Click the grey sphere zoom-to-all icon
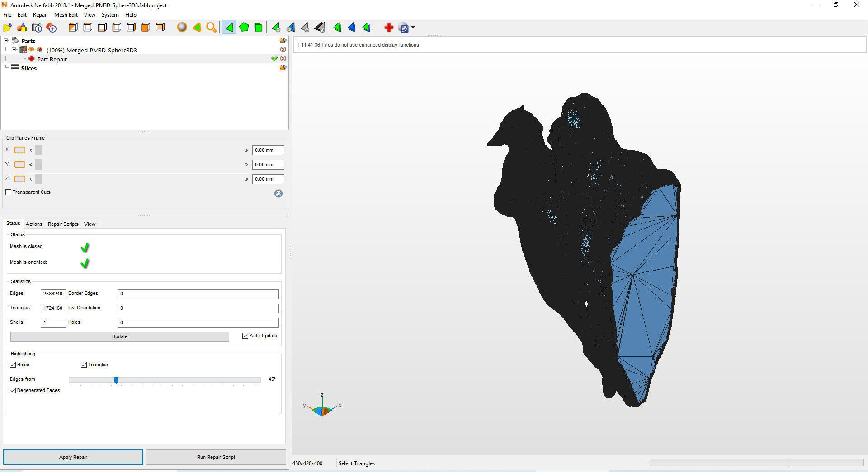 (x=182, y=28)
